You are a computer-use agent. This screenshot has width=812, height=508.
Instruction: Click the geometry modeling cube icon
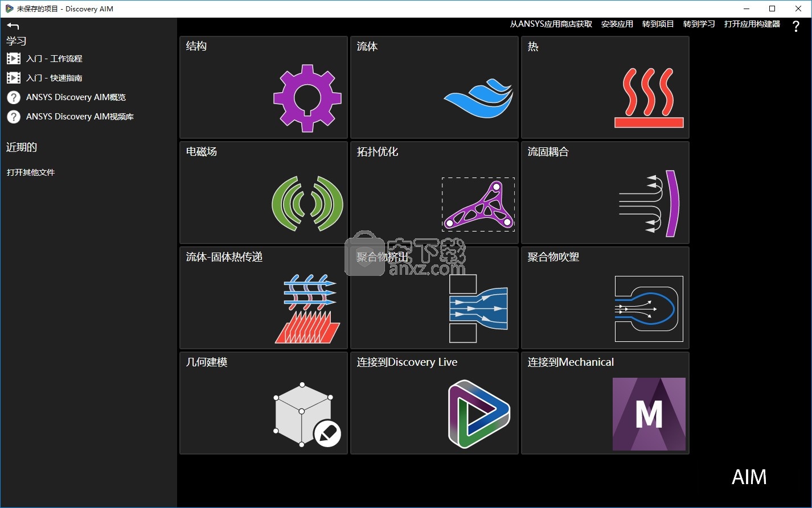click(307, 415)
